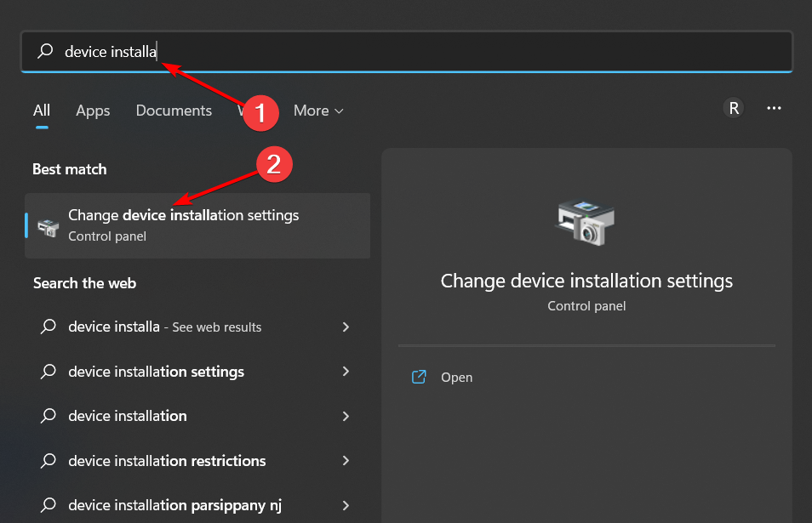
Task: Open the R user account avatar
Action: click(734, 108)
